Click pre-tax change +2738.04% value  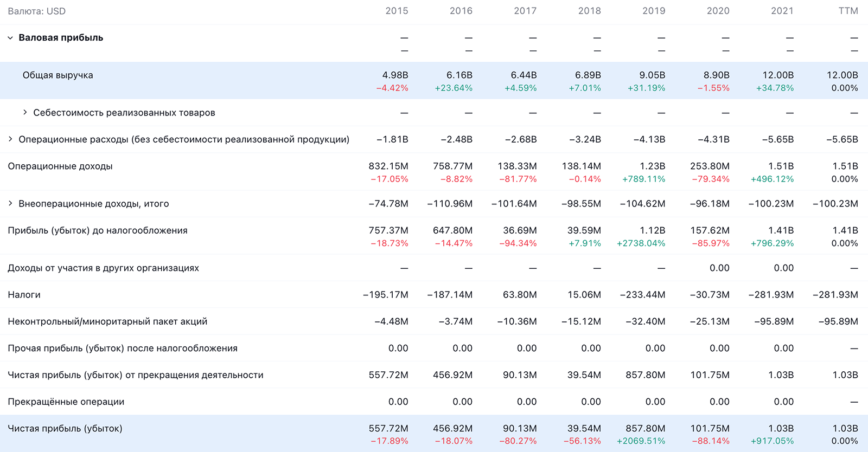coord(641,243)
